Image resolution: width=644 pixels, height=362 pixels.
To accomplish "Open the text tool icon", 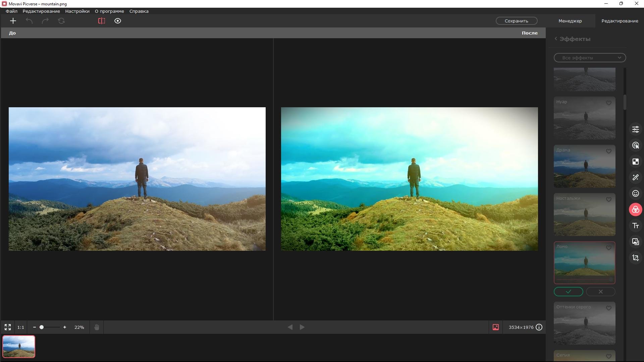I will pyautogui.click(x=635, y=226).
